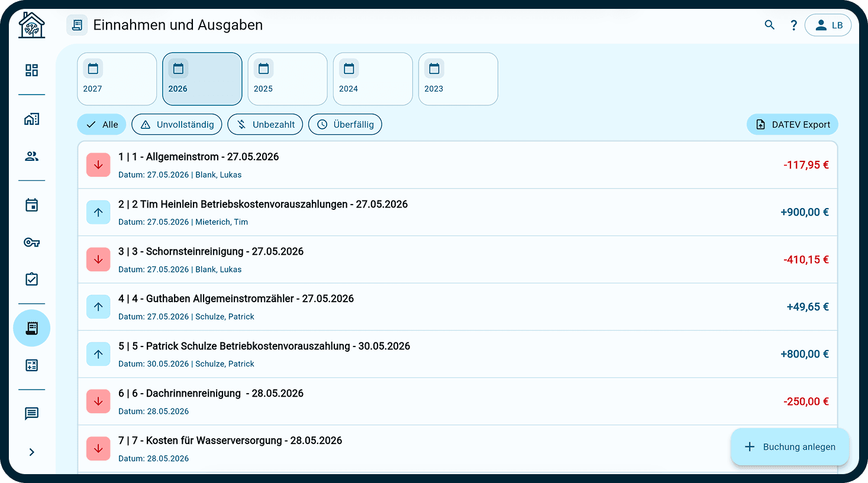Click amount -250,00 €
Image resolution: width=868 pixels, height=483 pixels.
click(x=806, y=401)
